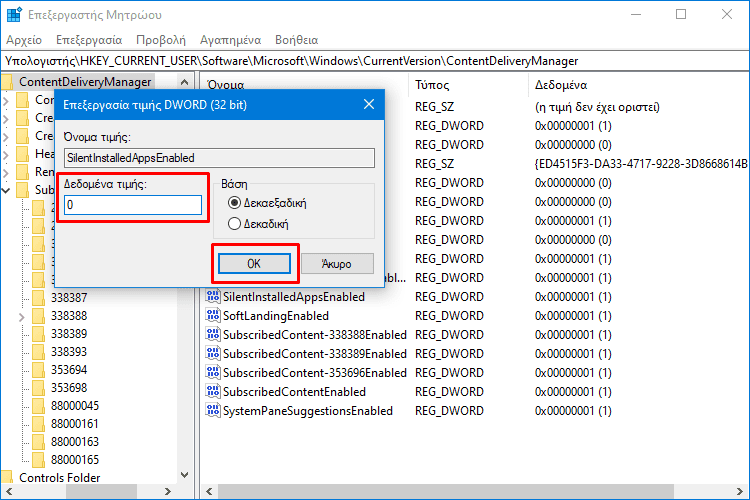Open the Αγαπημένα menu

(231, 40)
